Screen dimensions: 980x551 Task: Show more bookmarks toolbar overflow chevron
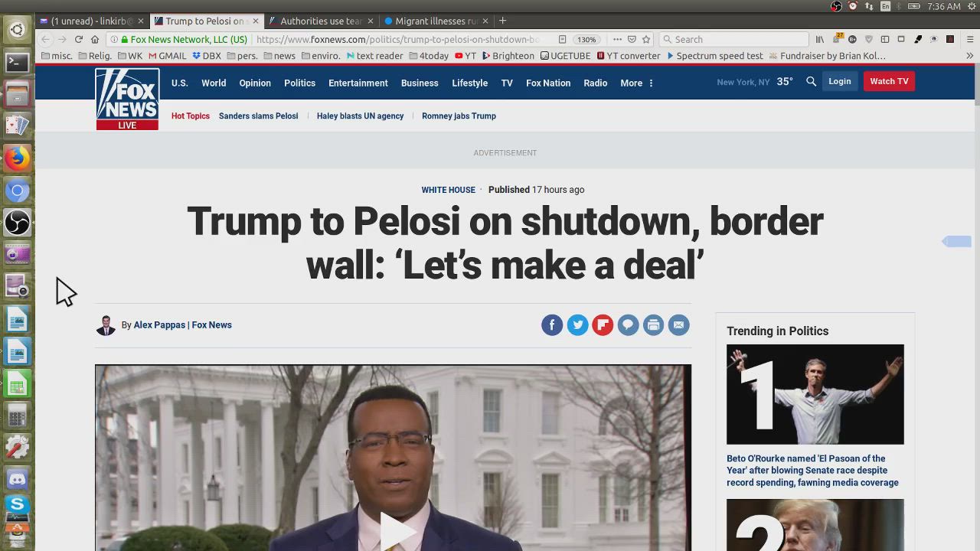[969, 56]
